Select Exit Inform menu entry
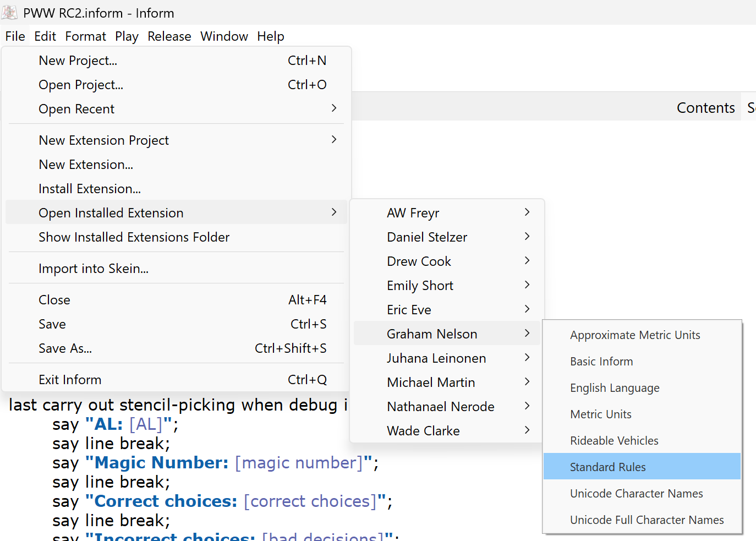 click(x=176, y=380)
